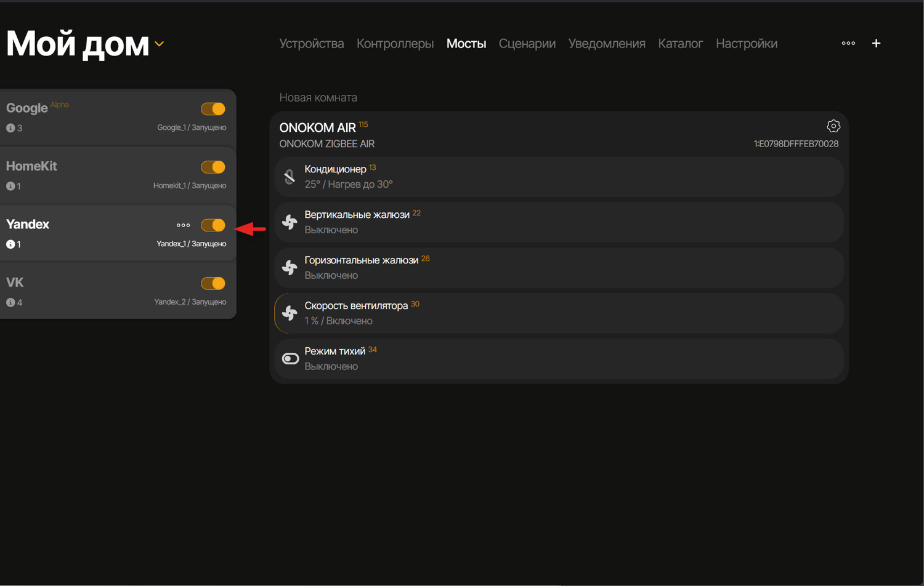Switch to the Устройства tab

311,44
